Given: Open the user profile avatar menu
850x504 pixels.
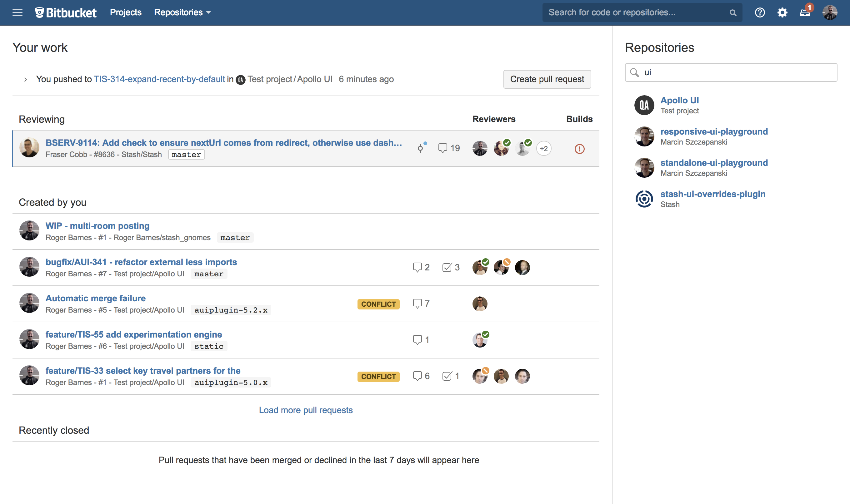Looking at the screenshot, I should point(830,12).
